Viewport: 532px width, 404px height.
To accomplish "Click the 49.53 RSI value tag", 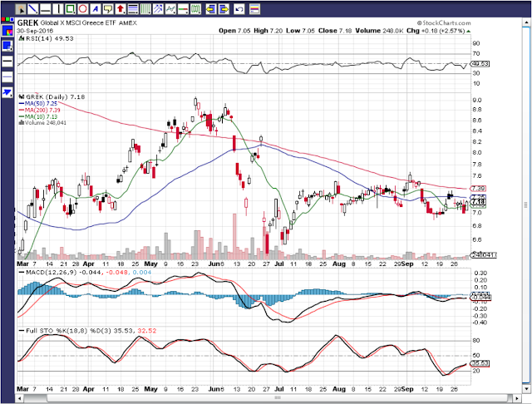I will 480,64.
